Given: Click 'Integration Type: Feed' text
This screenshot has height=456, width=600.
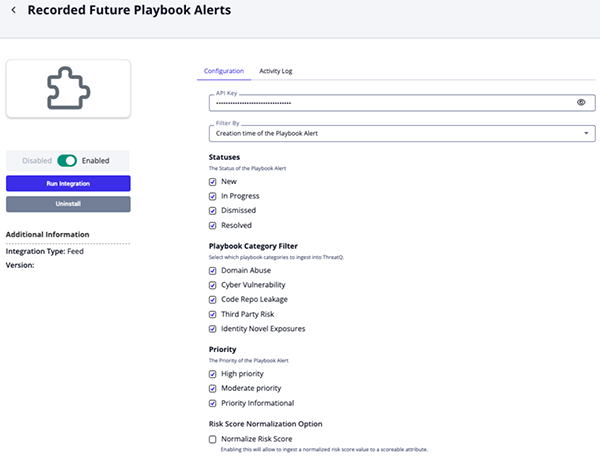Looking at the screenshot, I should coord(44,251).
